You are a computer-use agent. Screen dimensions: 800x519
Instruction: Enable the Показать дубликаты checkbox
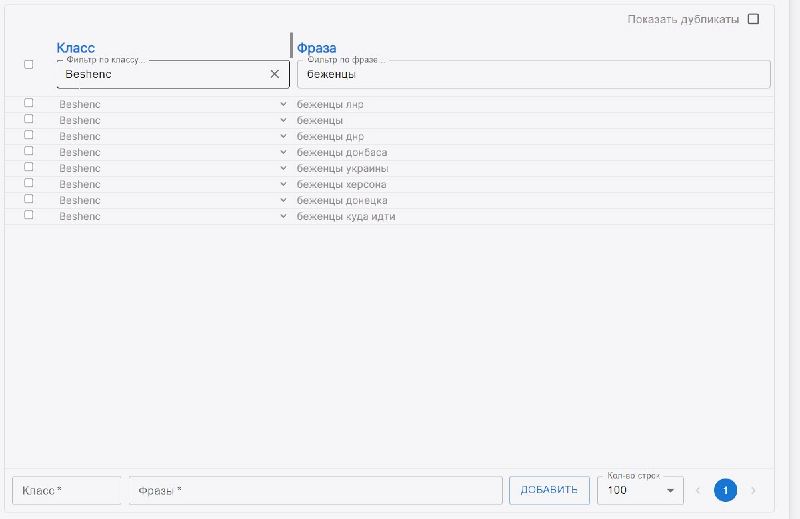(x=753, y=19)
